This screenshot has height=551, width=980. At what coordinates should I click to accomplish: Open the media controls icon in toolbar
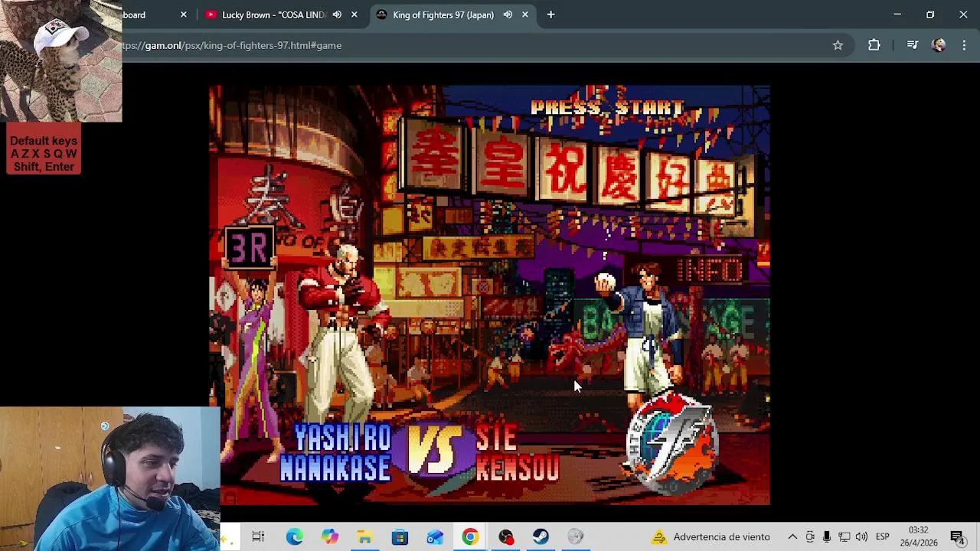pyautogui.click(x=912, y=45)
